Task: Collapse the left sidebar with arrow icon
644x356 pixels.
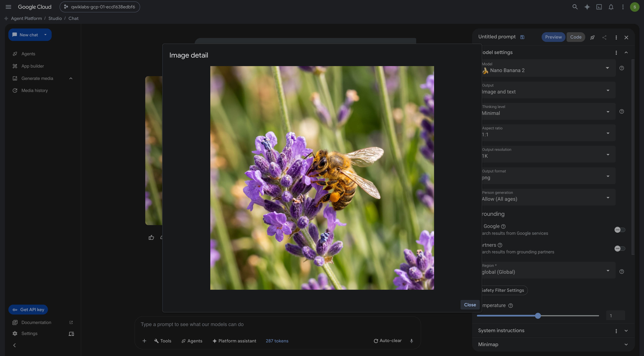Action: coord(15,346)
